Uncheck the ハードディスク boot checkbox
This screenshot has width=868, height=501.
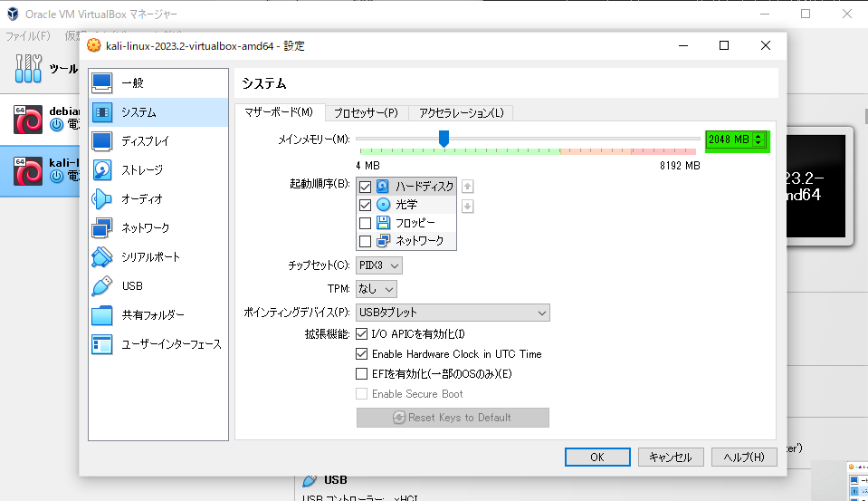pyautogui.click(x=365, y=187)
